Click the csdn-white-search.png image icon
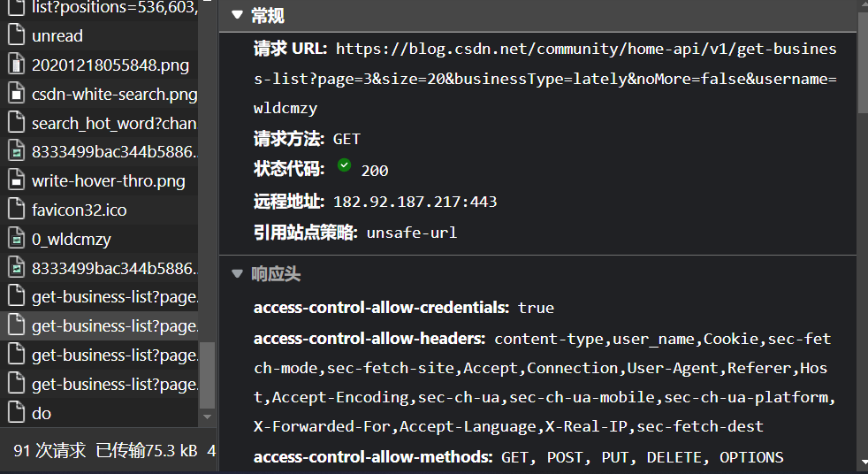This screenshot has width=868, height=474. click(x=16, y=94)
